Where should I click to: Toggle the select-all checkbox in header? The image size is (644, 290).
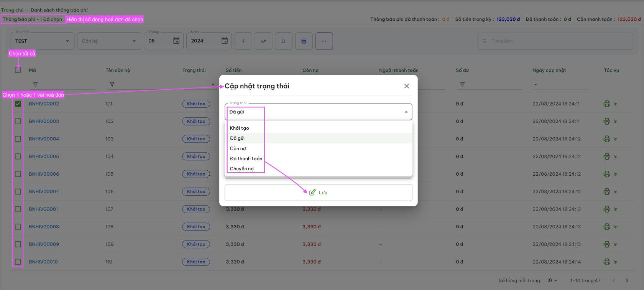coord(18,70)
